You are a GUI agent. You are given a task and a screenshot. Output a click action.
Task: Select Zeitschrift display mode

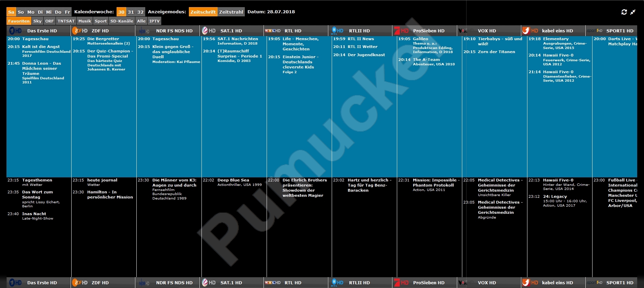click(x=203, y=12)
